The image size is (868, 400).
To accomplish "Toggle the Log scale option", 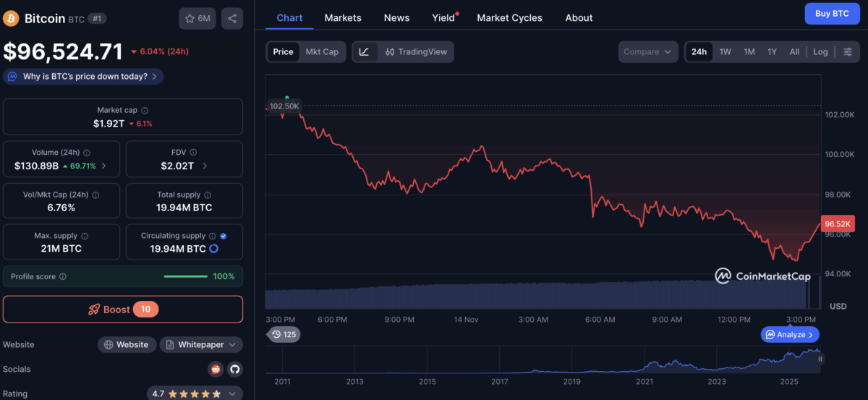I will point(820,51).
